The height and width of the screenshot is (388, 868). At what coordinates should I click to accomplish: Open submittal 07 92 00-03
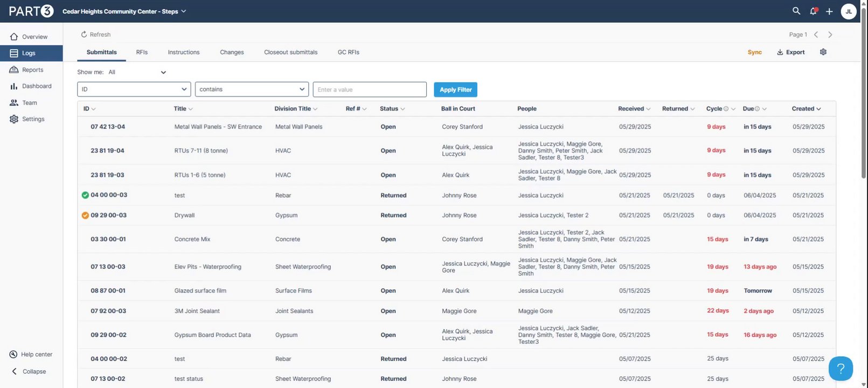coord(108,311)
